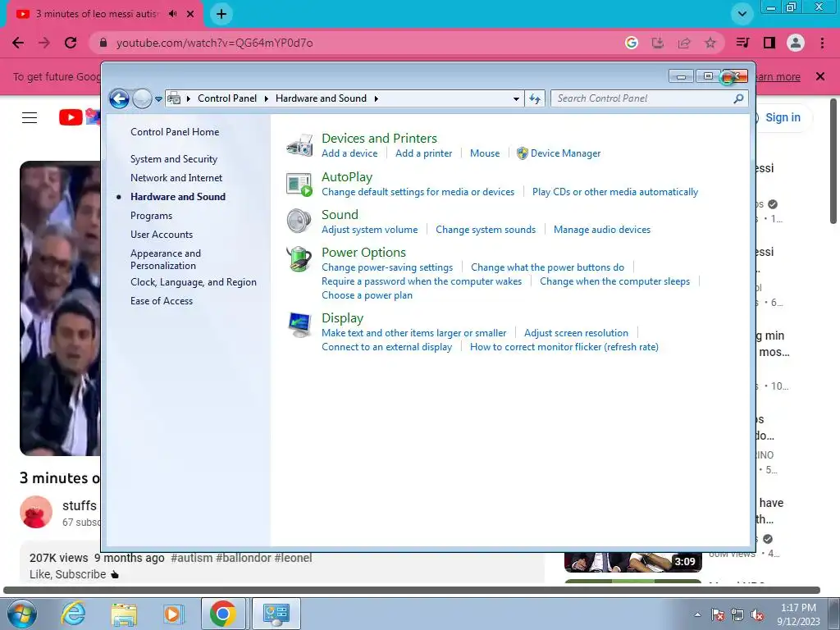This screenshot has width=840, height=630.
Task: Open Windows Media Player taskbar icon
Action: click(173, 614)
